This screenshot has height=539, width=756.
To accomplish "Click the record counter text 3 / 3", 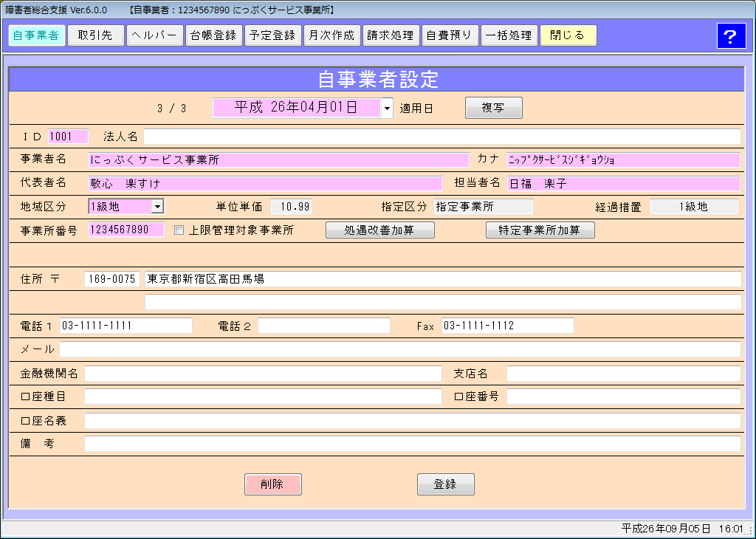I will coord(171,109).
